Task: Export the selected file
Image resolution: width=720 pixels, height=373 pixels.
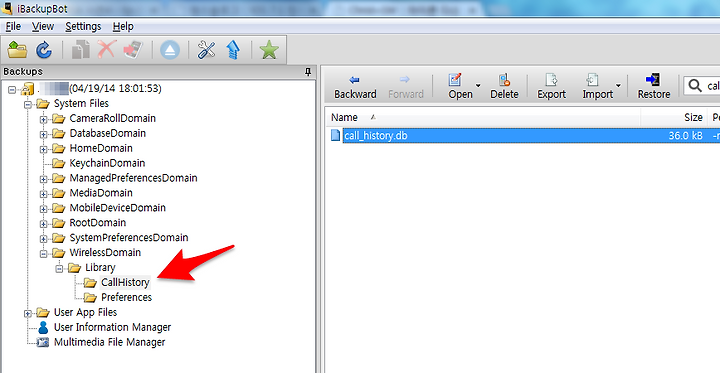Action: click(551, 87)
